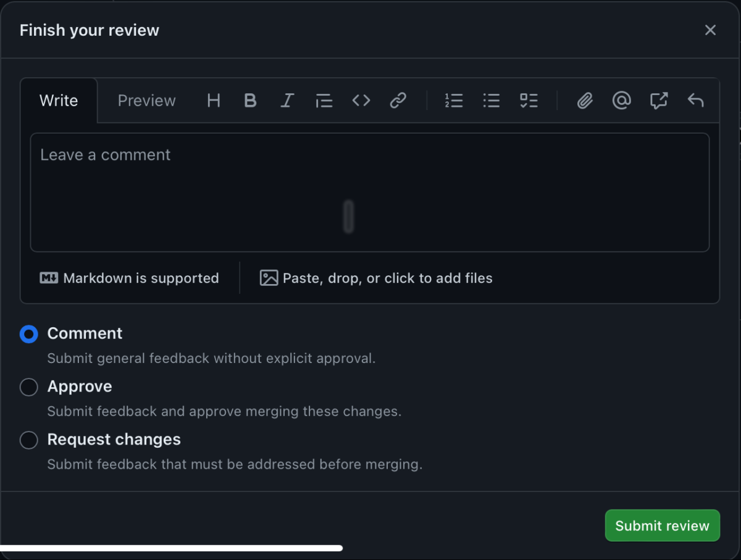Toggle italic text formatting
The image size is (741, 560).
(287, 101)
